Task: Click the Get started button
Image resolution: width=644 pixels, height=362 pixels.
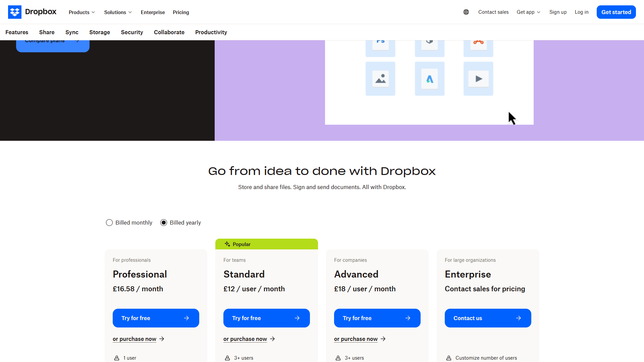Action: coord(616,12)
